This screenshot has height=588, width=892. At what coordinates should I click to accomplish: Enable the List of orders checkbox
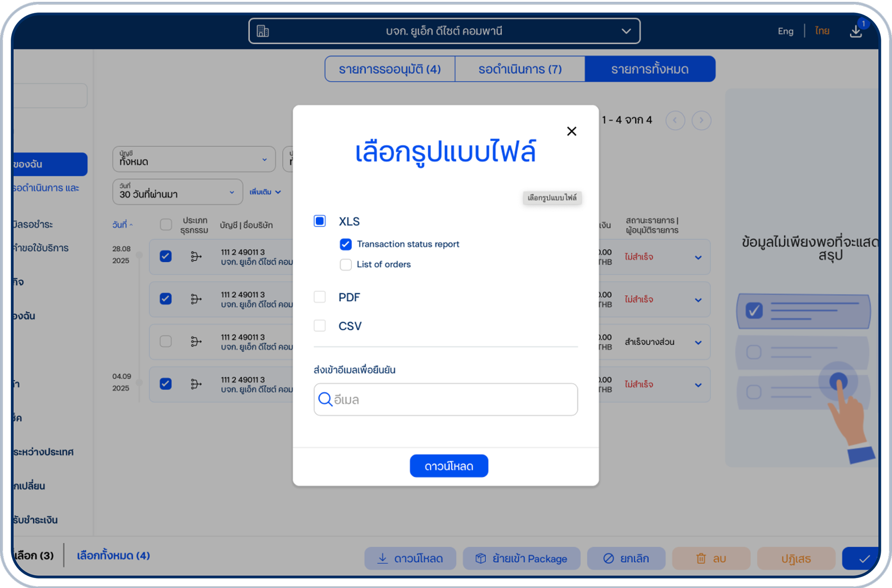tap(346, 264)
